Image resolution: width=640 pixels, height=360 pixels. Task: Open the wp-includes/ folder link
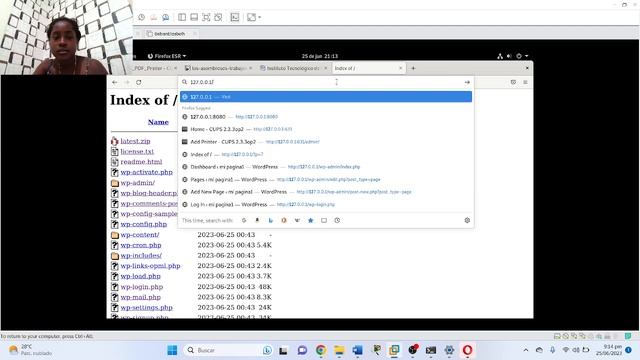click(x=141, y=256)
